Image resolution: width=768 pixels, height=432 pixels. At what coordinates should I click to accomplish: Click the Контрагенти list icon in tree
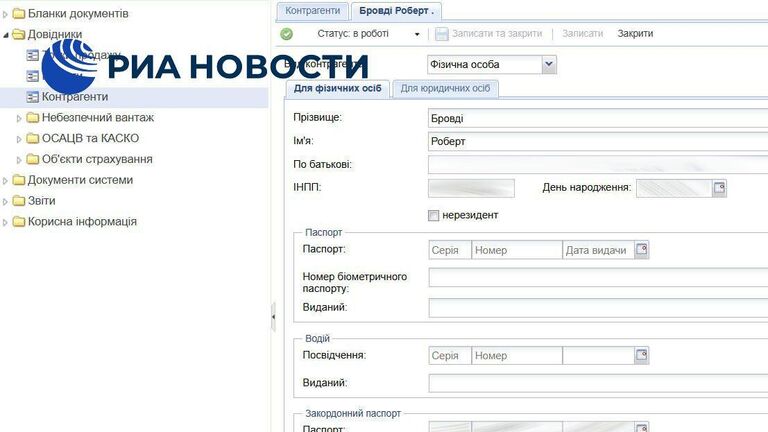32,97
